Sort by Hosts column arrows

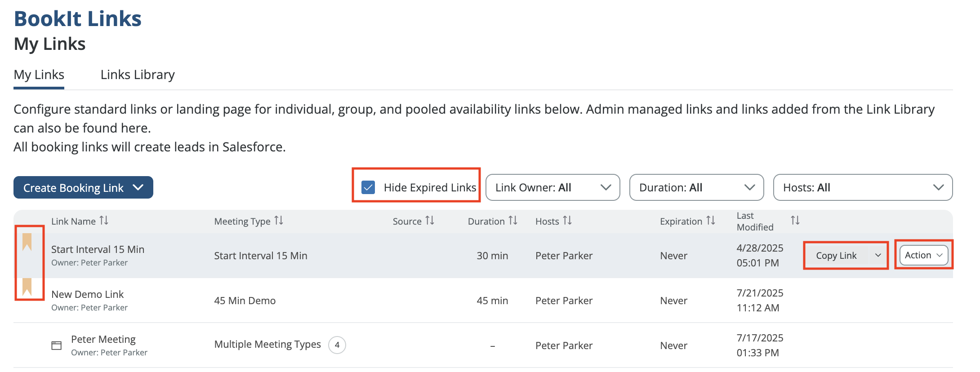coord(567,221)
